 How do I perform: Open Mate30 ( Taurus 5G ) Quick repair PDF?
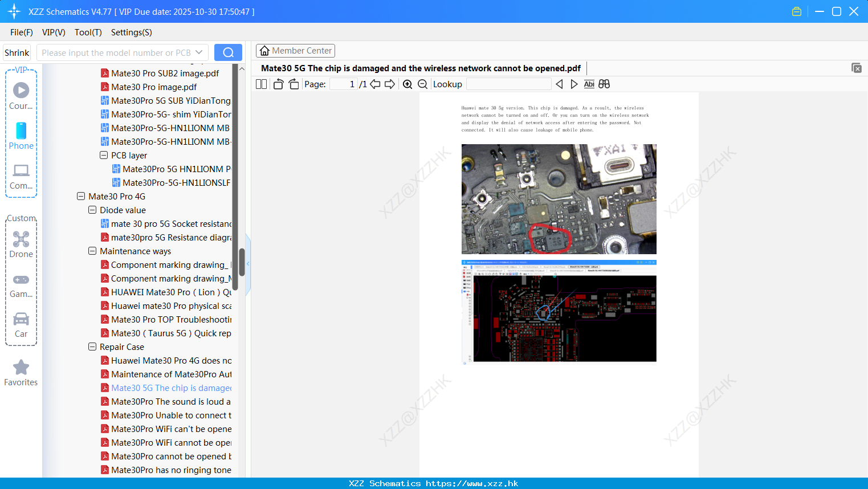166,333
